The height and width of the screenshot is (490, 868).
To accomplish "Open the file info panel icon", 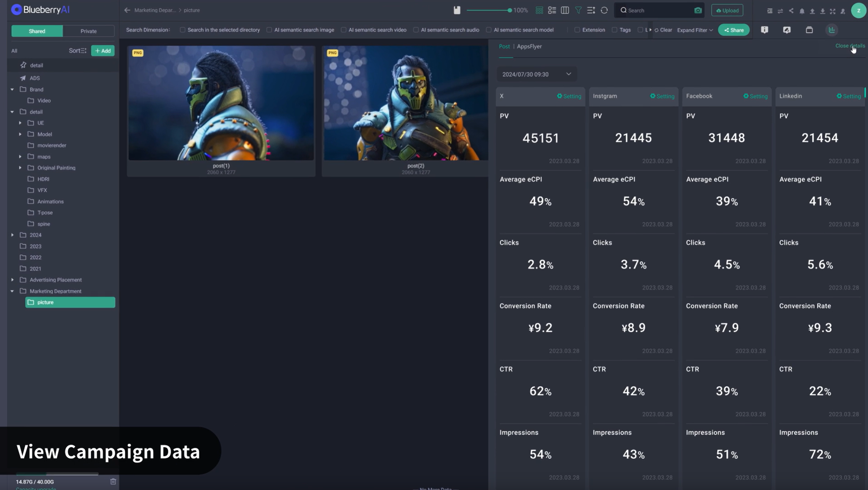I will point(765,30).
